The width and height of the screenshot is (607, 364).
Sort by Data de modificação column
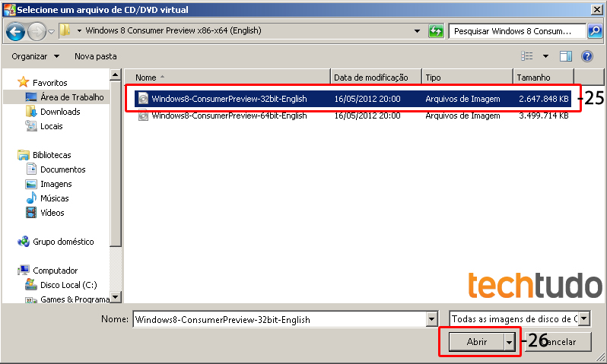pyautogui.click(x=376, y=78)
